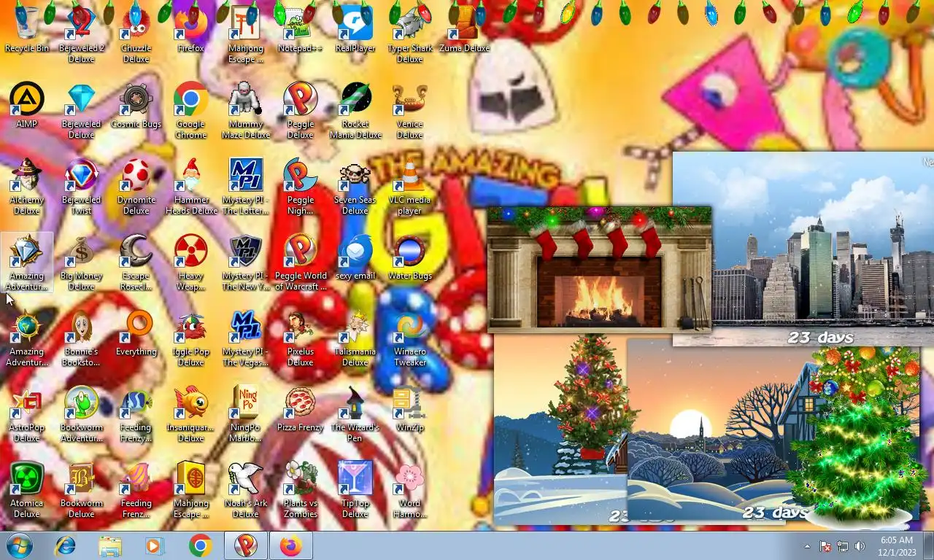
Task: Select the Big Money Deluxe icon
Action: point(81,262)
